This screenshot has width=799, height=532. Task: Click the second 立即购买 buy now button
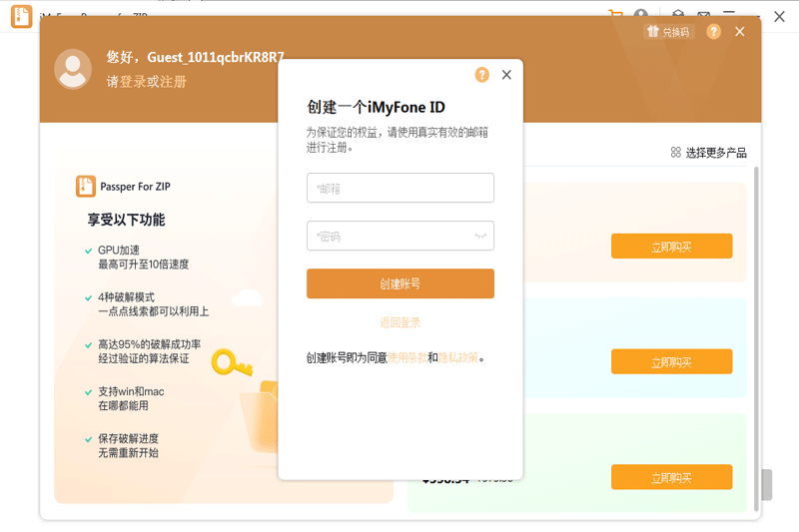tap(671, 362)
